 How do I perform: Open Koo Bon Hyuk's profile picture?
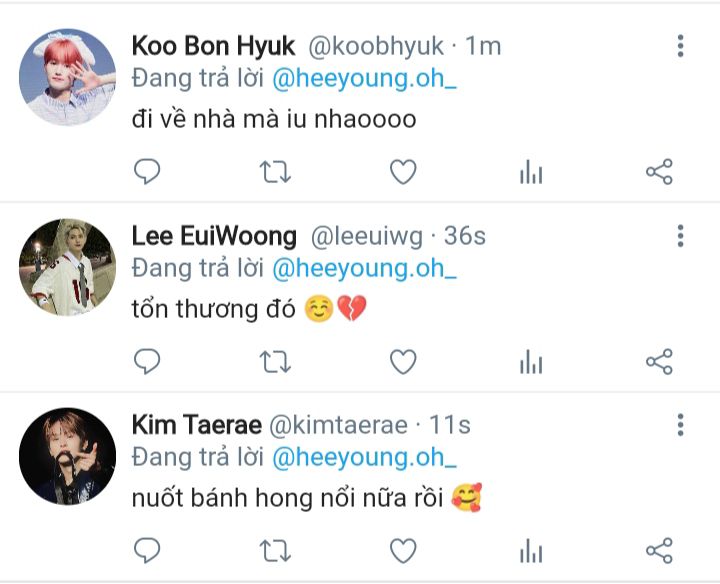tap(68, 77)
